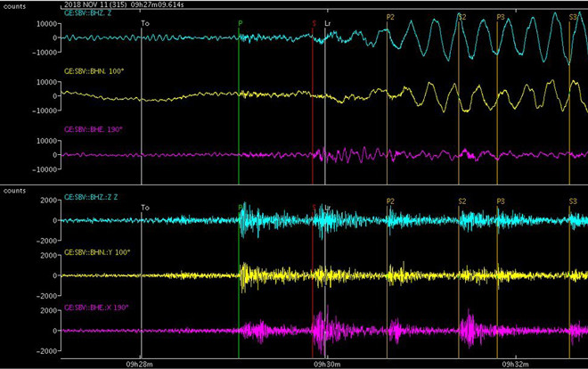Click the 09h30m tick on time axis
This screenshot has height=369, width=588.
[x=328, y=364]
